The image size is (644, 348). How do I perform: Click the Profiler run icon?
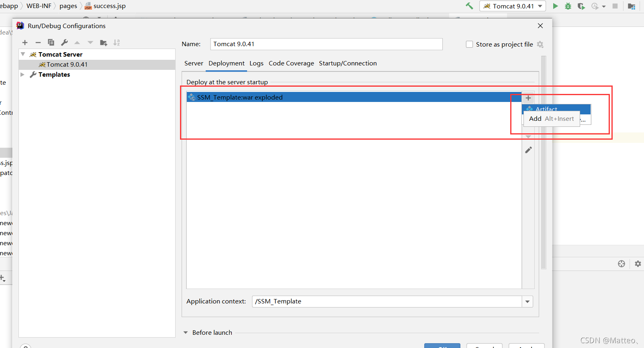click(x=595, y=6)
